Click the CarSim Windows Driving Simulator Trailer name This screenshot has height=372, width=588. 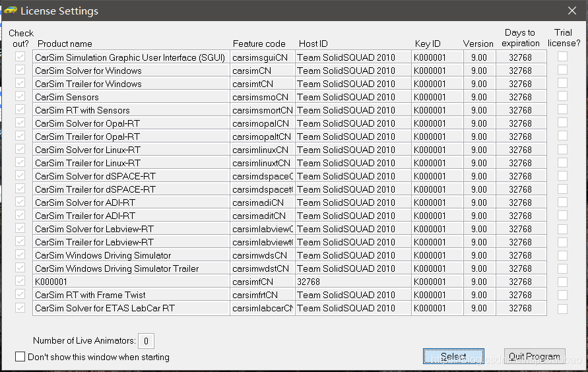131,268
